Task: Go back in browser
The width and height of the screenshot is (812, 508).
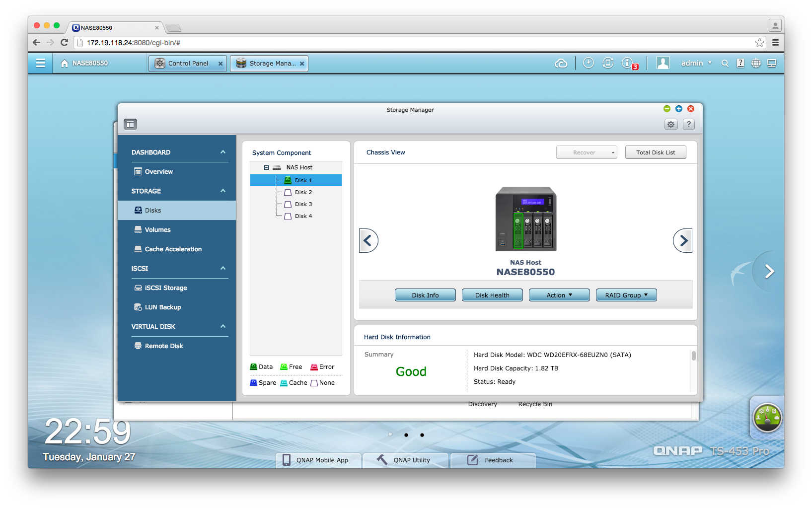Action: click(x=36, y=43)
